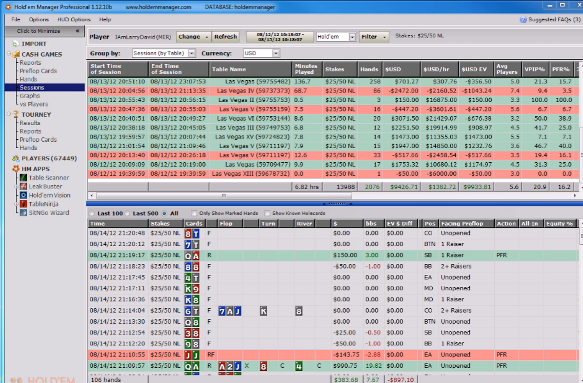This screenshot has height=383, width=583.
Task: Click the Click to Minimize bar
Action: click(x=45, y=31)
